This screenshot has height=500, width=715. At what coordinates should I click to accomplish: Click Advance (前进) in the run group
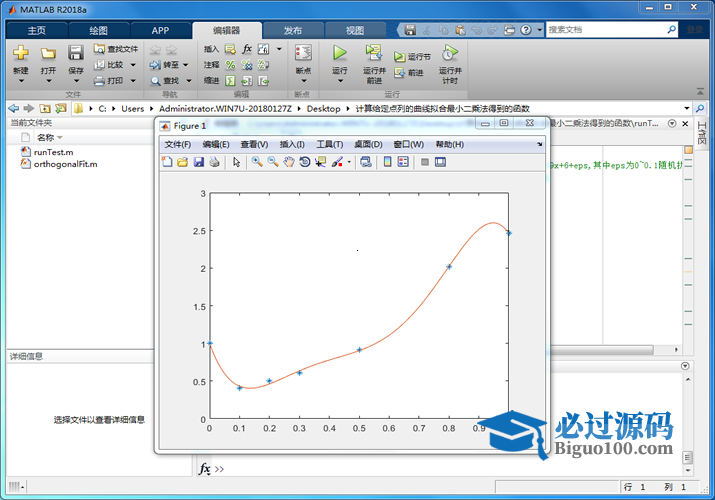pyautogui.click(x=409, y=72)
